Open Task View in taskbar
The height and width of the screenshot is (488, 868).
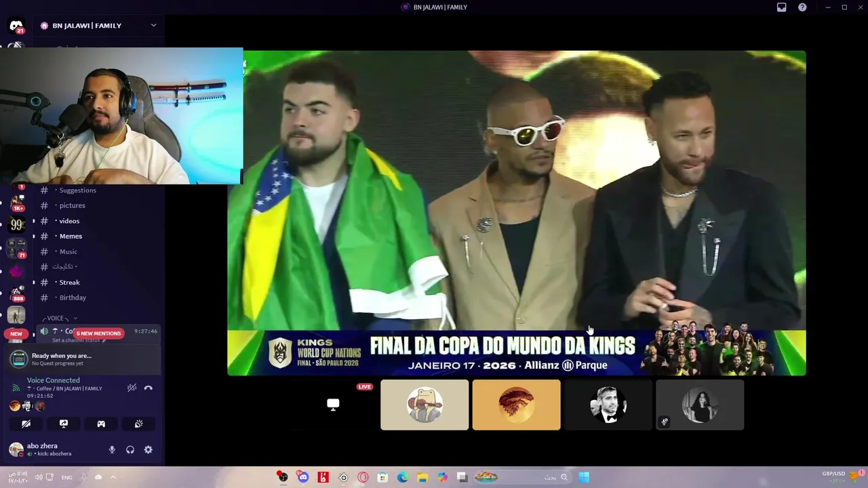pos(462,477)
